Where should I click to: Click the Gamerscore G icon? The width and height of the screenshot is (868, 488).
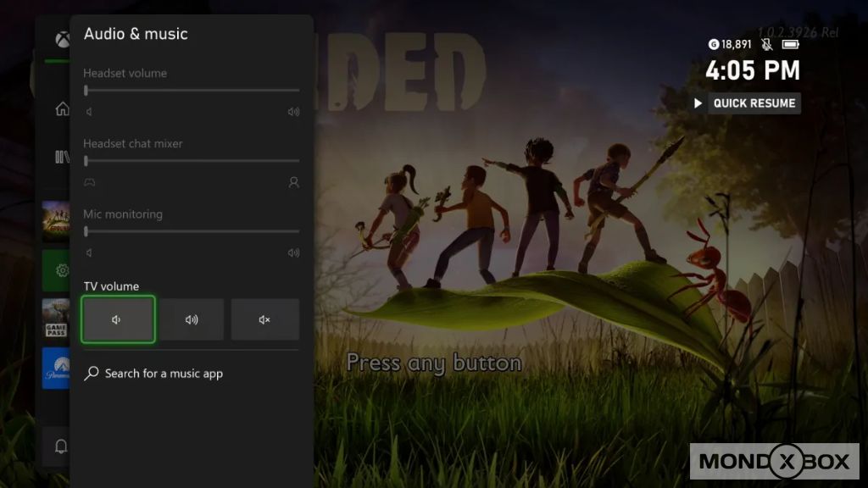[x=714, y=44]
